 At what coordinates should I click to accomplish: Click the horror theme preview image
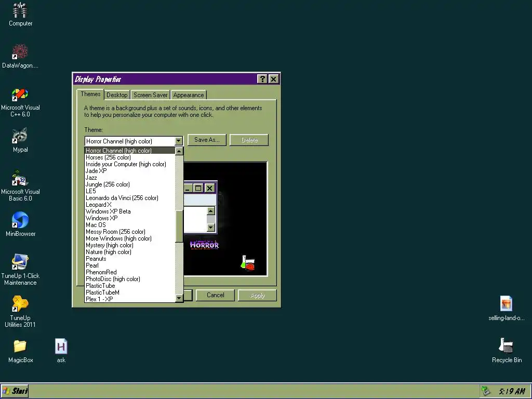click(x=225, y=219)
